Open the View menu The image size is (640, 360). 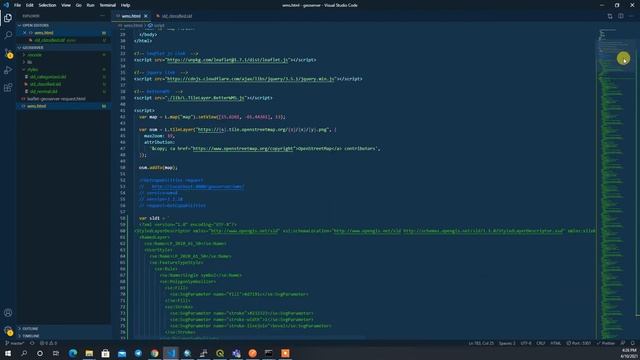click(66, 5)
